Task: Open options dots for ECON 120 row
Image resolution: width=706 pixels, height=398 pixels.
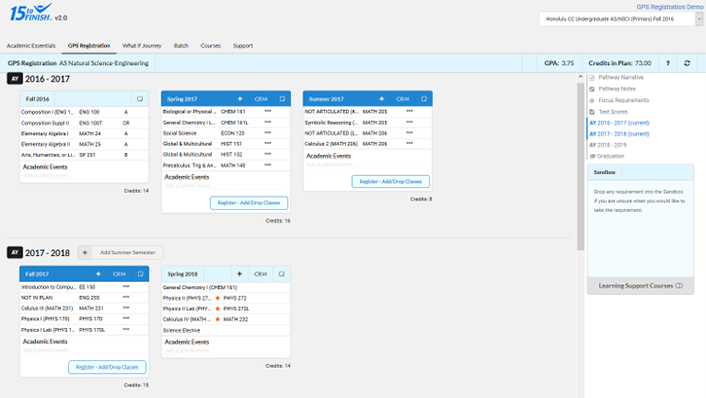Action: 268,133
